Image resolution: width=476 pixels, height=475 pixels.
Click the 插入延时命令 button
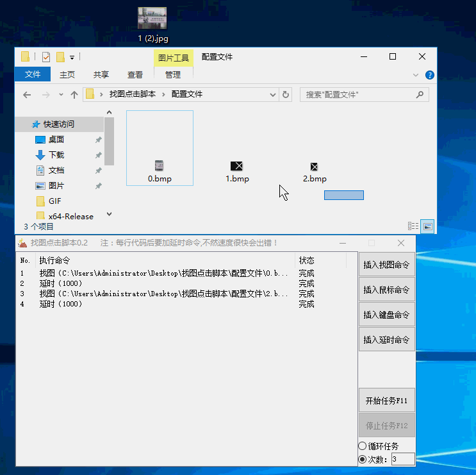click(x=386, y=339)
